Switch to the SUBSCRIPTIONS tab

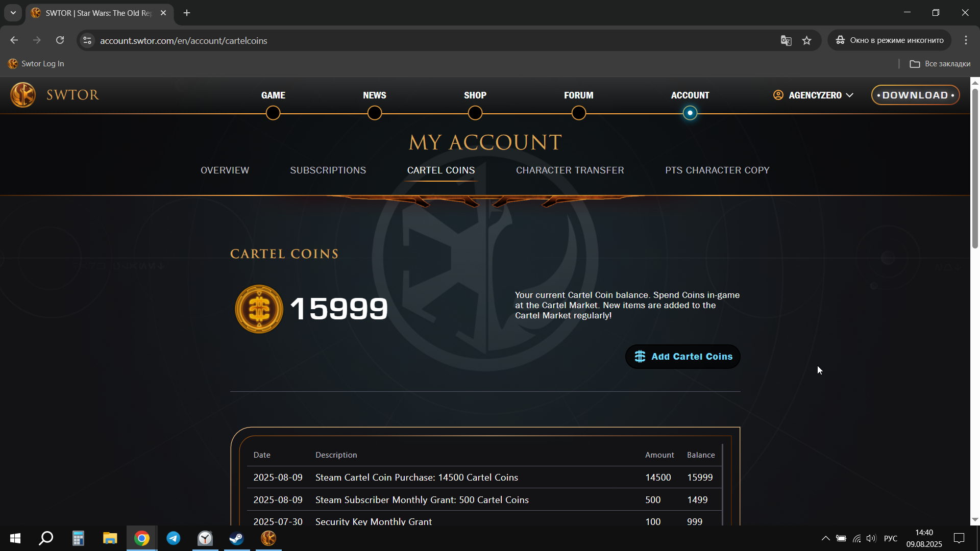pyautogui.click(x=328, y=170)
